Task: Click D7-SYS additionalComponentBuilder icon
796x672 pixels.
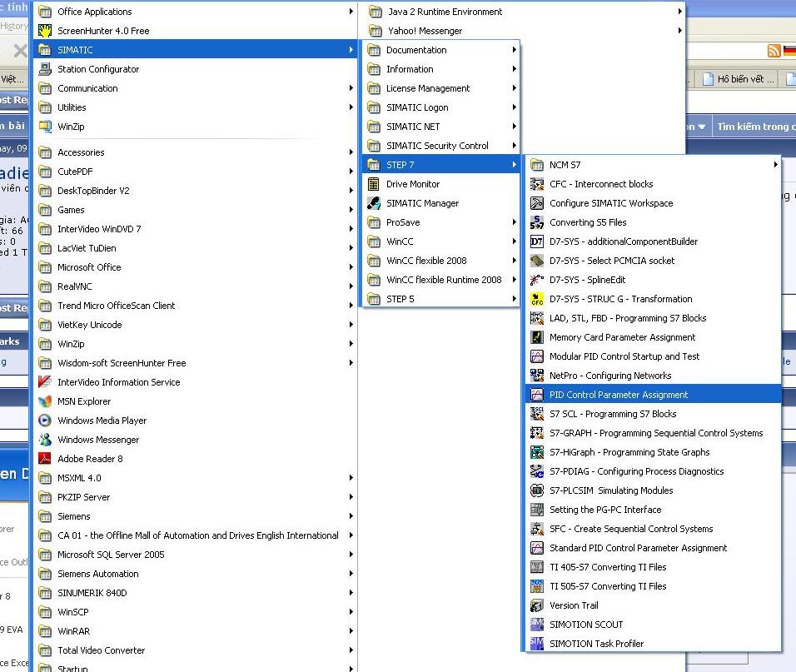Action: pyautogui.click(x=536, y=241)
